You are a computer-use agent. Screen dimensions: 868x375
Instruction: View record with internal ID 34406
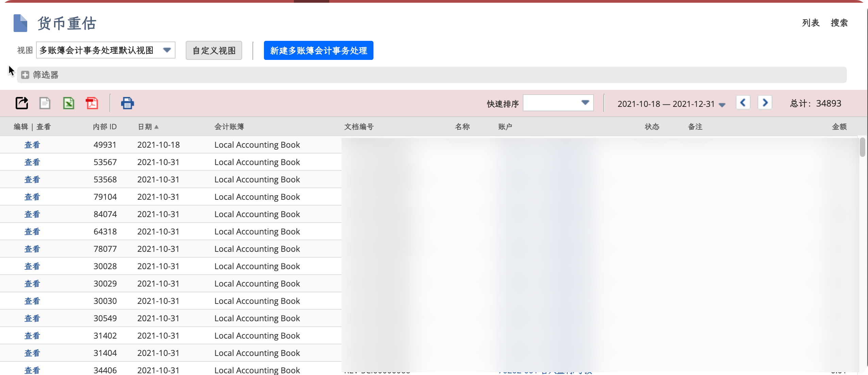[x=32, y=370]
